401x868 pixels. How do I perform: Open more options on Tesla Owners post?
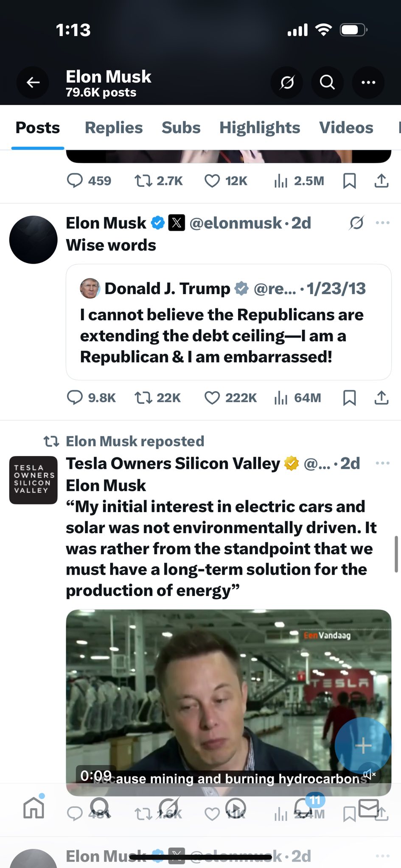click(382, 463)
